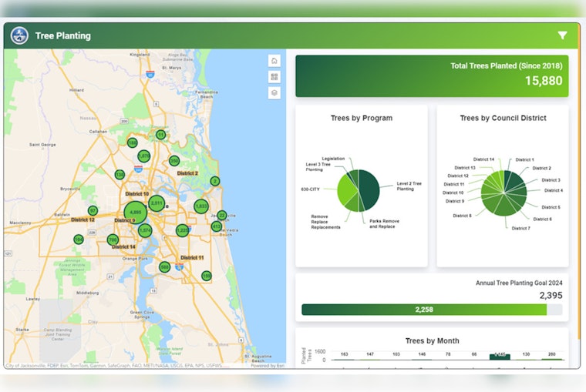The width and height of the screenshot is (586, 392).
Task: Click the cluster marker labeled 350
Action: (174, 161)
